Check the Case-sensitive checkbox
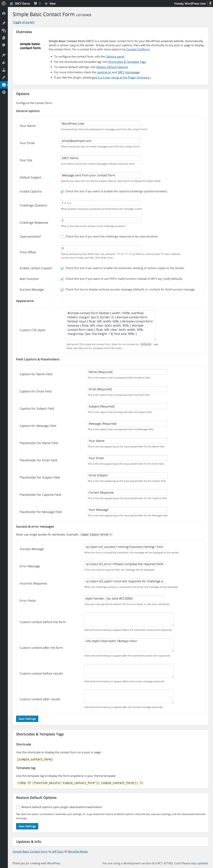This screenshot has height=868, width=213. [62, 237]
